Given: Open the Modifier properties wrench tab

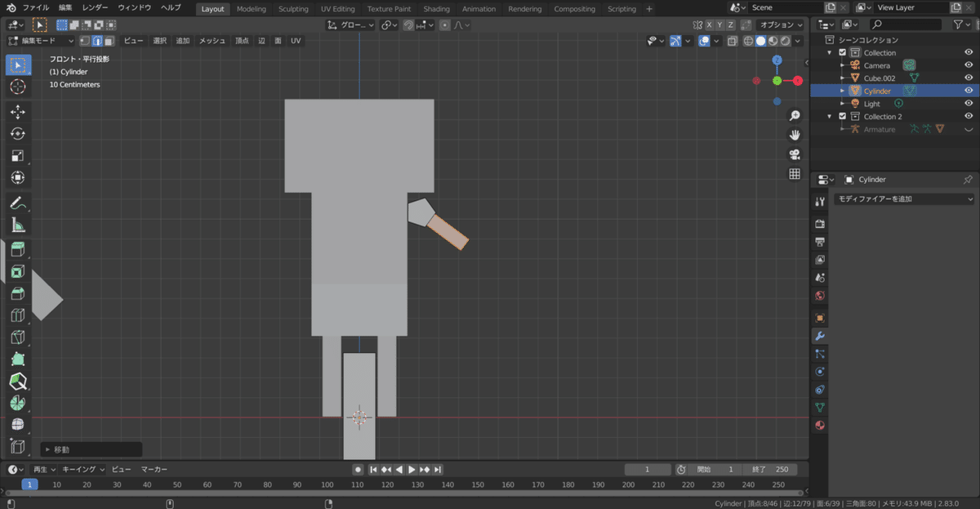Looking at the screenshot, I should tap(820, 336).
